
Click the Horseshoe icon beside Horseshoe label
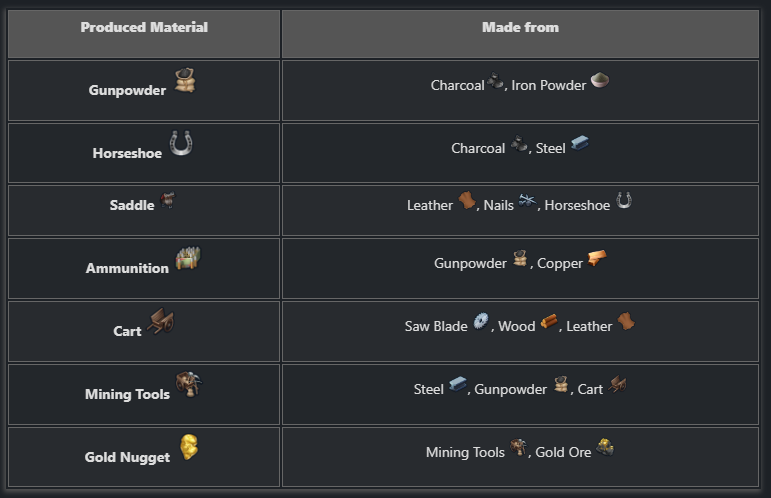click(181, 143)
